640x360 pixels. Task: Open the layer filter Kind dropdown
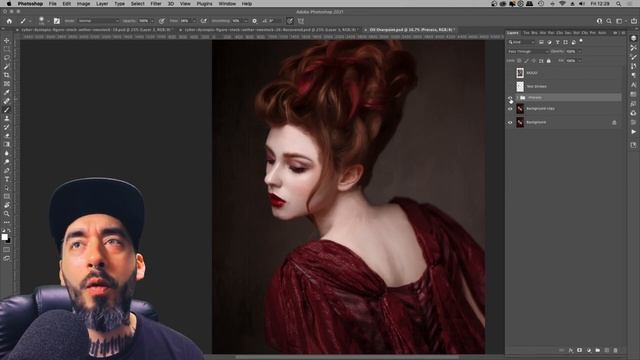[x=521, y=42]
